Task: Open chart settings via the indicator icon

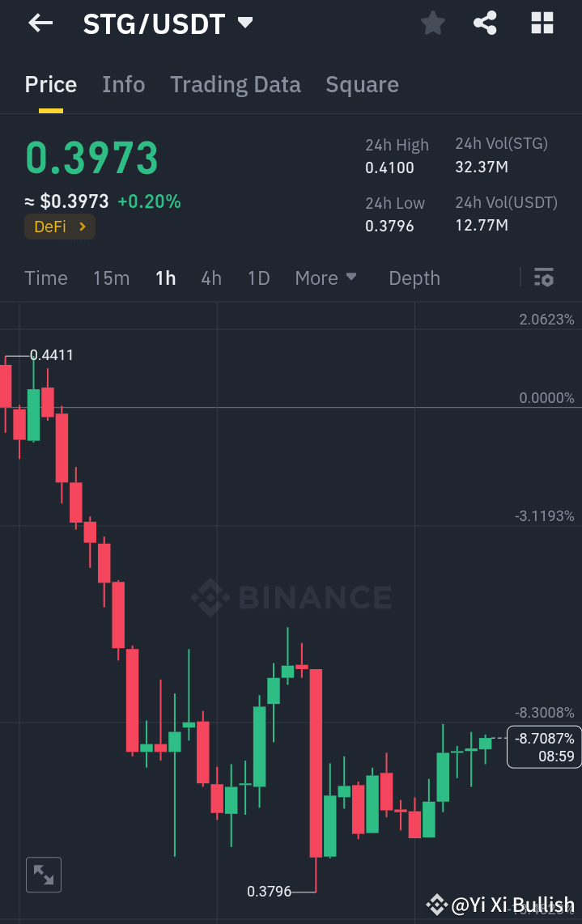Action: pos(543,278)
